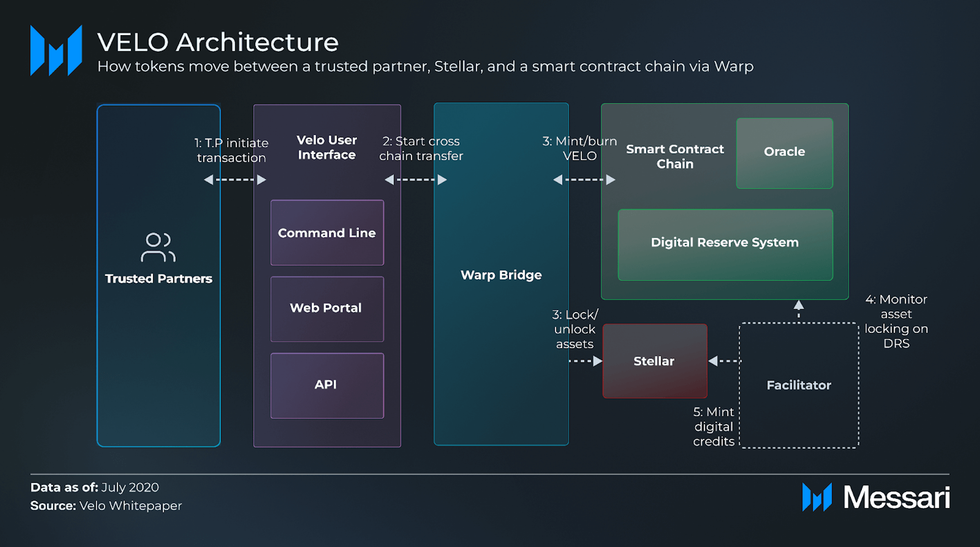This screenshot has height=547, width=980.
Task: Click the red Stellar box
Action: [x=654, y=361]
